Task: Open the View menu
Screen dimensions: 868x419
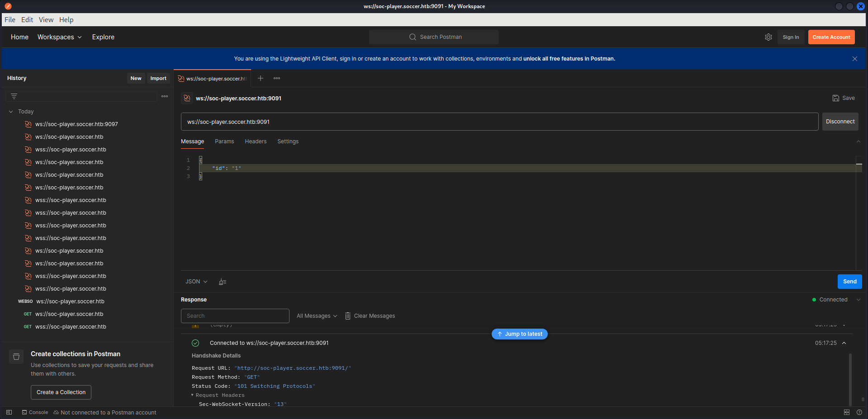Action: tap(46, 20)
